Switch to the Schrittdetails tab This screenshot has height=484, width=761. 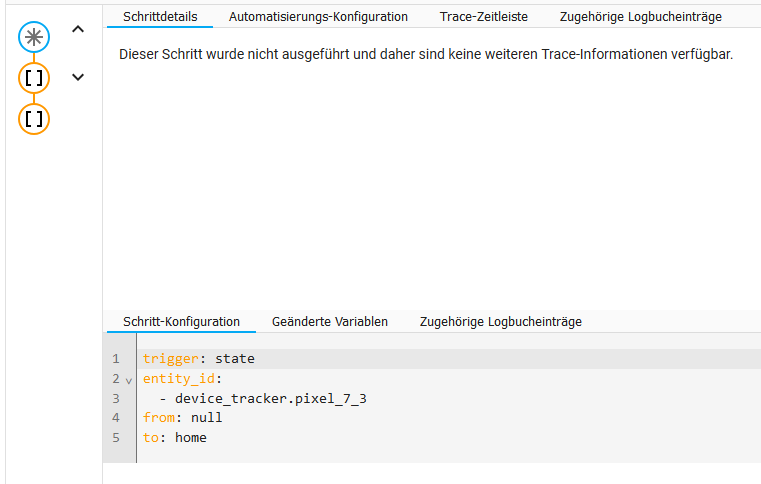(x=160, y=17)
